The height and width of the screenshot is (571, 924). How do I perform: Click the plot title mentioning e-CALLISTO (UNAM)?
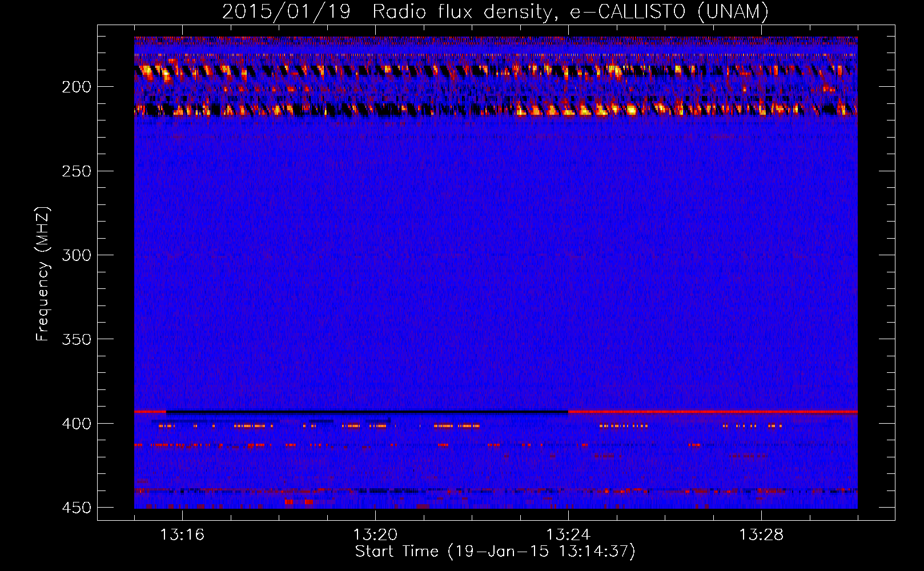click(496, 11)
